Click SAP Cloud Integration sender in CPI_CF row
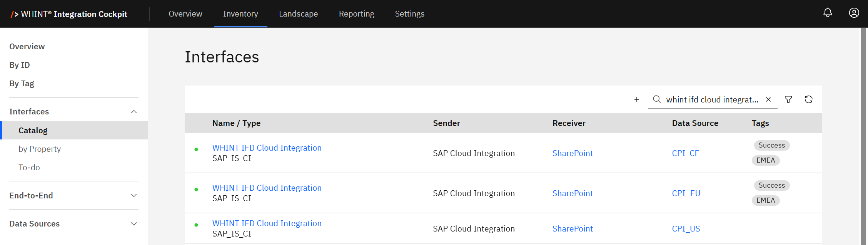Screen dimensions: 868x245 click(474, 153)
